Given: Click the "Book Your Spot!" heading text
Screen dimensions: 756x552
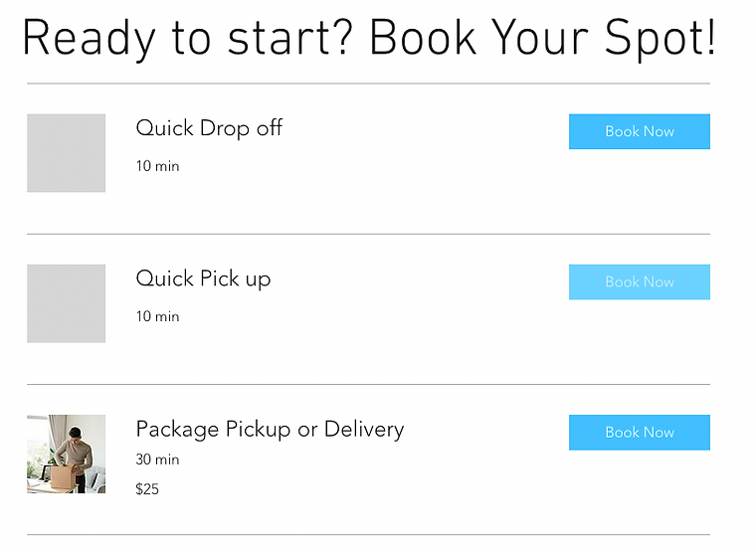Looking at the screenshot, I should [542, 40].
